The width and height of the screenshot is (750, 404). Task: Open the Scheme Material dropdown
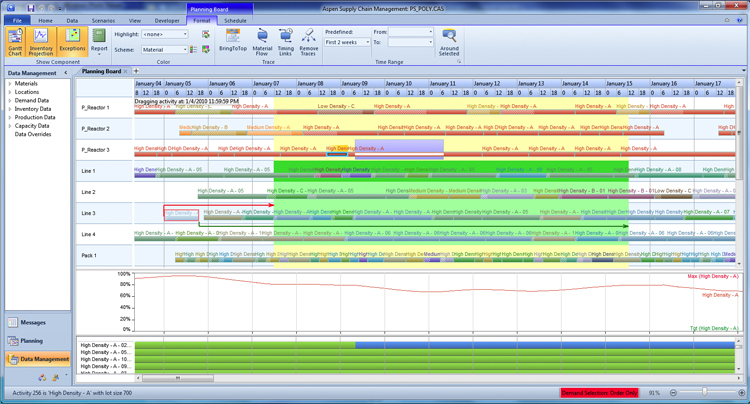click(165, 49)
